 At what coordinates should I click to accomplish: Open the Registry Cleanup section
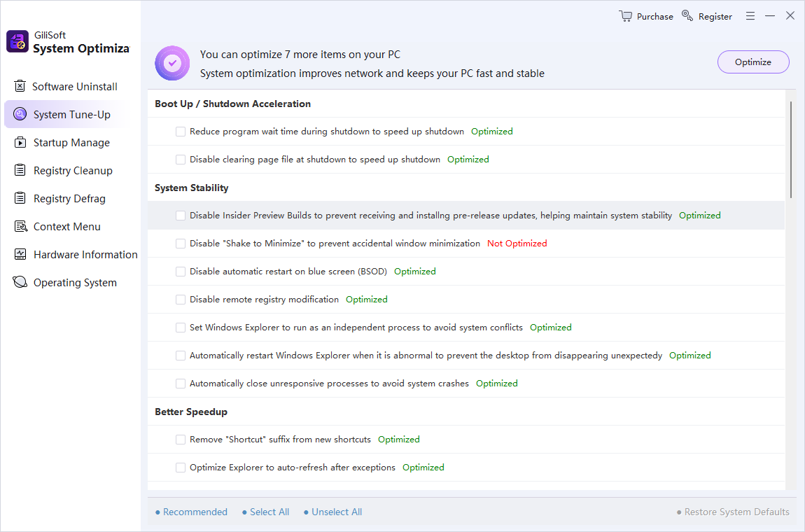coord(70,171)
